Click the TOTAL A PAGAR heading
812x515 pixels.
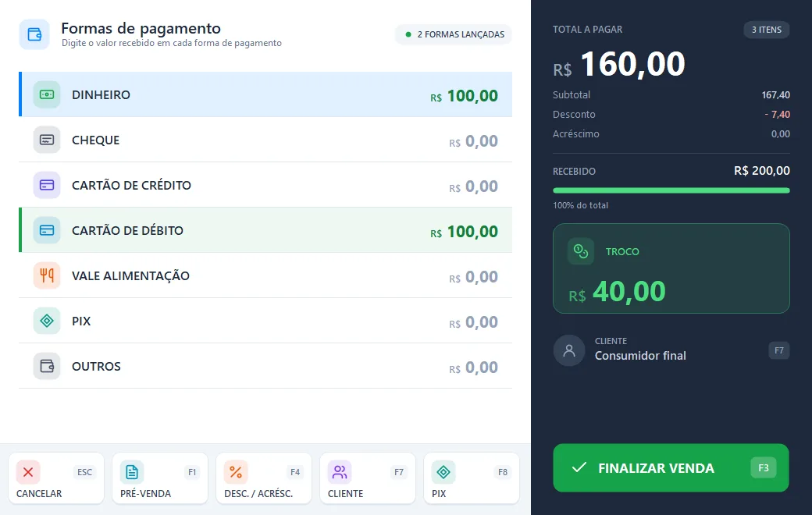587,30
